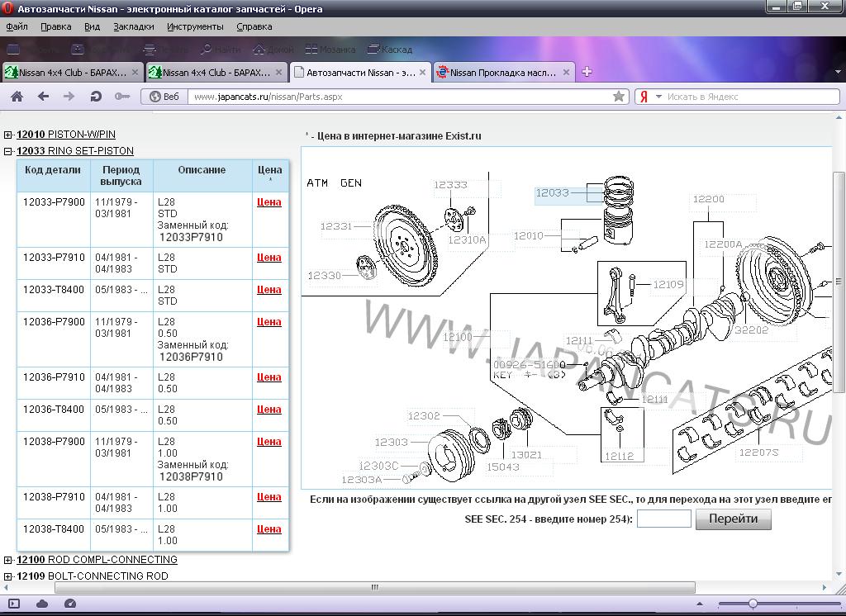The height and width of the screenshot is (616, 846).
Task: Open the tab list dropdown arrow
Action: click(x=838, y=72)
